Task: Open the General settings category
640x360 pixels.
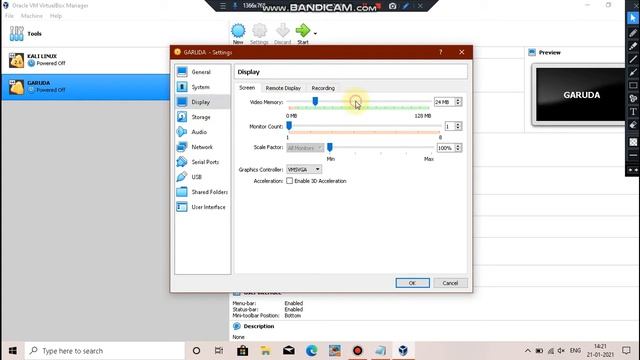Action: (x=202, y=72)
